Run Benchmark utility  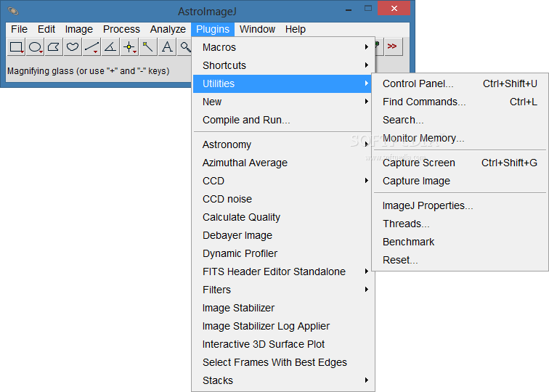point(460,242)
